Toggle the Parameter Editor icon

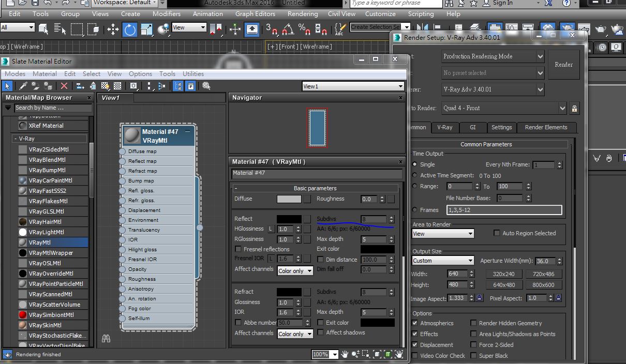coord(191,86)
